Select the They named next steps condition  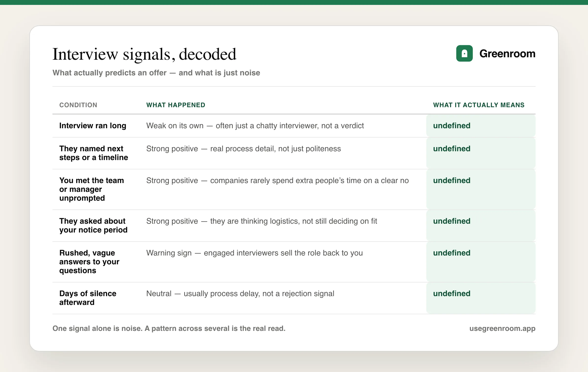click(x=94, y=153)
